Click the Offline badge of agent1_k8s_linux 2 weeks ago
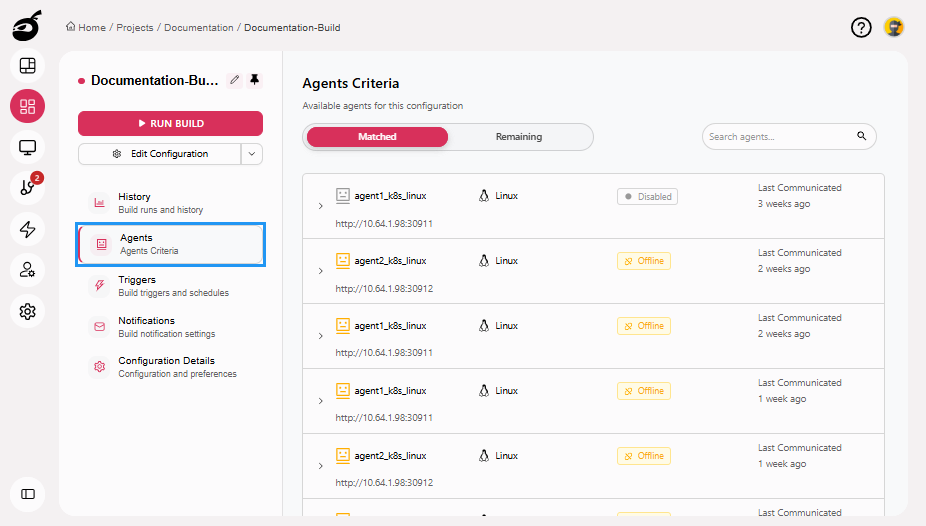The width and height of the screenshot is (926, 526). click(644, 326)
